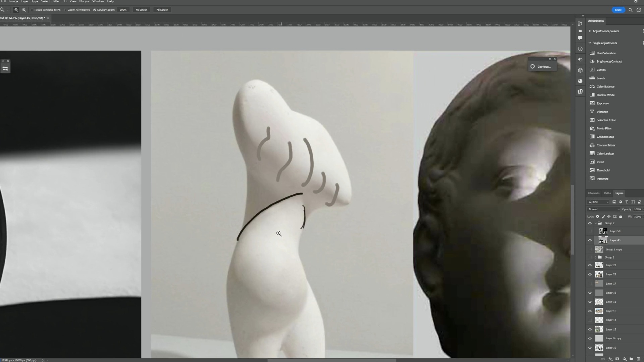Enable Resize Windows to Fit checkbox
Image resolution: width=644 pixels, height=362 pixels.
coord(32,10)
